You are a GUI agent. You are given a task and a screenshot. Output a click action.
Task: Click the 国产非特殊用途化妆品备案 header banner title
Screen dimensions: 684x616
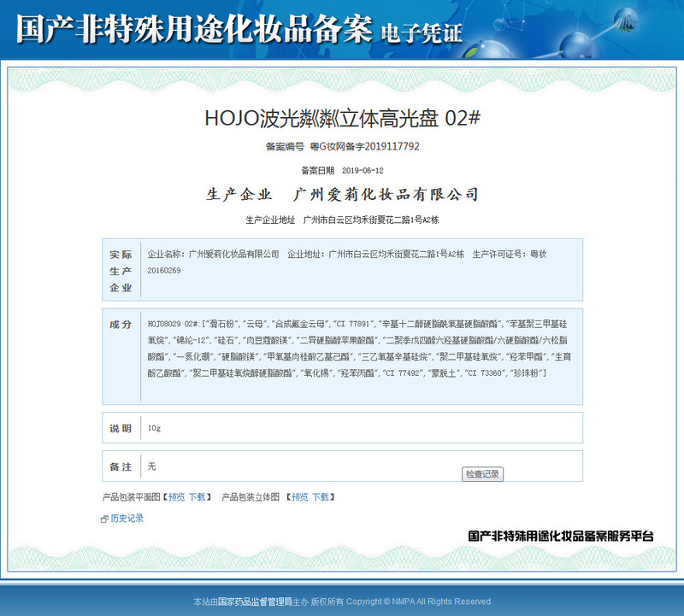coord(195,29)
